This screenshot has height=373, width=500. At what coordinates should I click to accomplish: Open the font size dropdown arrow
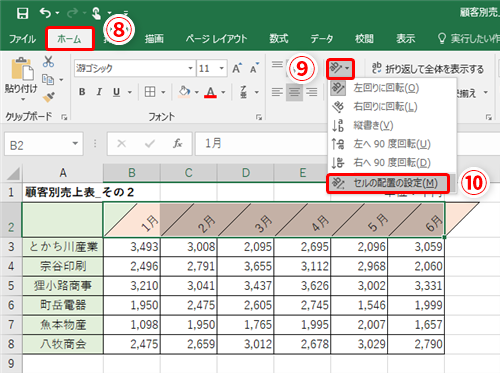[x=221, y=68]
